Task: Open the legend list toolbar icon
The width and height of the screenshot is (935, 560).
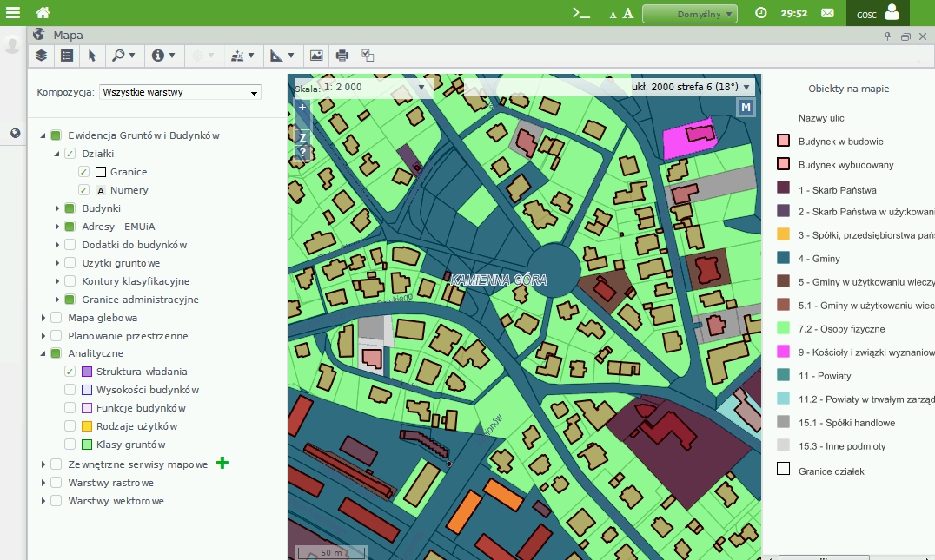Action: click(x=67, y=56)
